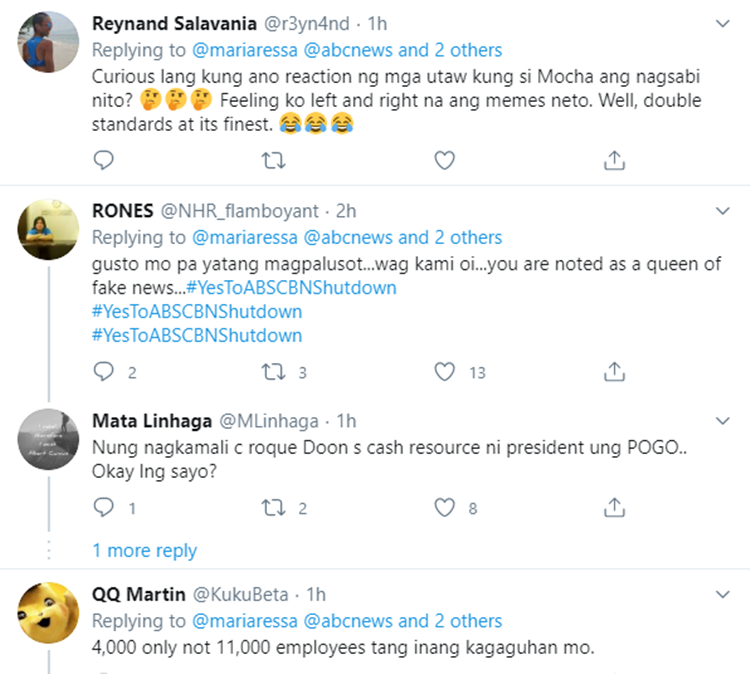Screen dimensions: 750x674
Task: Reply to RONES's tweet
Action: [x=104, y=372]
